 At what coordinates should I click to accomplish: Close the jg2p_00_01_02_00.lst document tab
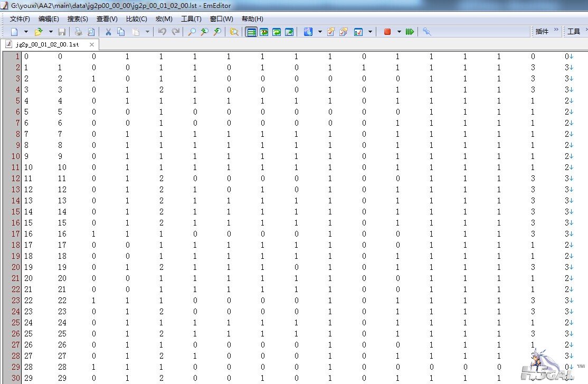(x=91, y=45)
